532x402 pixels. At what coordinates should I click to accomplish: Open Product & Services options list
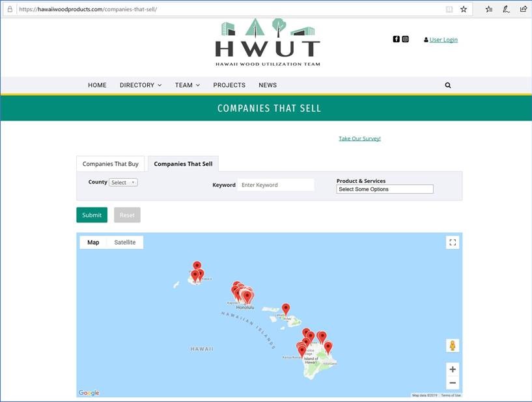coord(384,189)
